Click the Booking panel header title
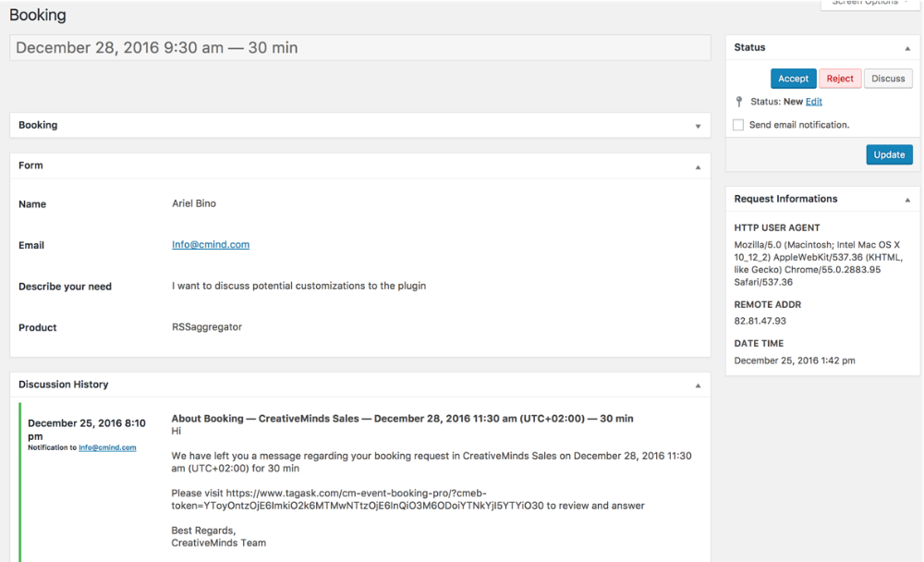The height and width of the screenshot is (562, 924). [38, 125]
